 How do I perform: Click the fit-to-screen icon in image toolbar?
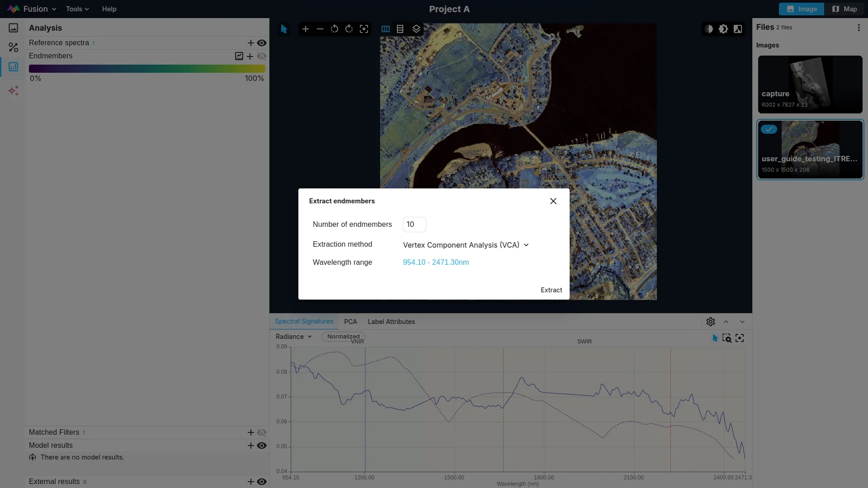tap(364, 29)
